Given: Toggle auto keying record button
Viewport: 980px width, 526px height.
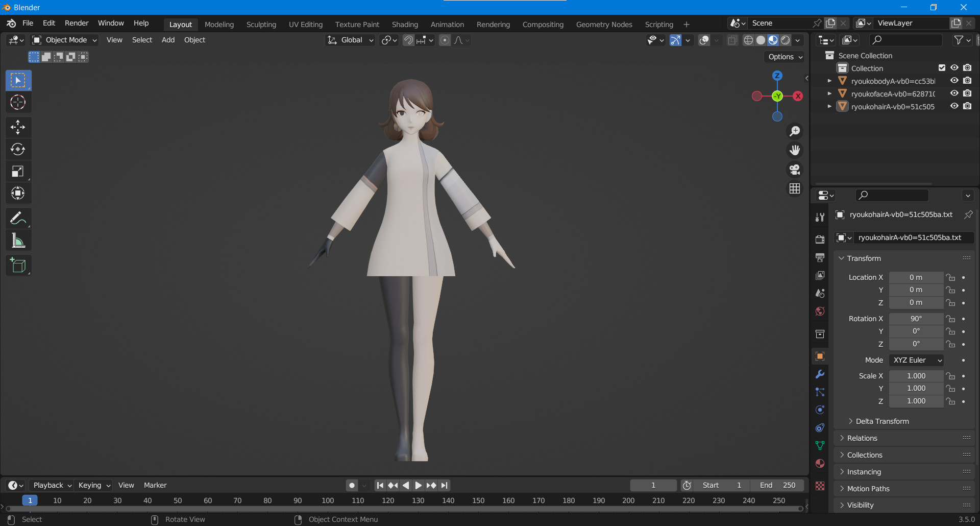Looking at the screenshot, I should coord(352,486).
